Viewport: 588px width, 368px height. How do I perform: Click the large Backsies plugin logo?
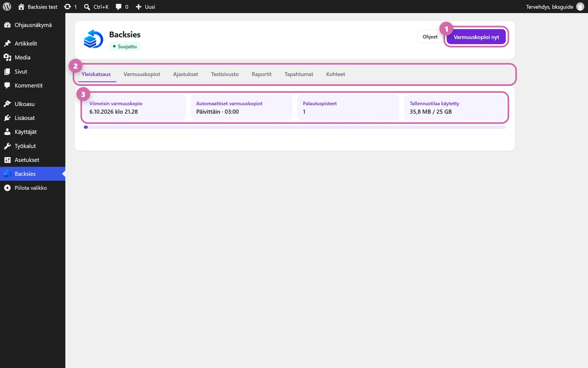93,39
